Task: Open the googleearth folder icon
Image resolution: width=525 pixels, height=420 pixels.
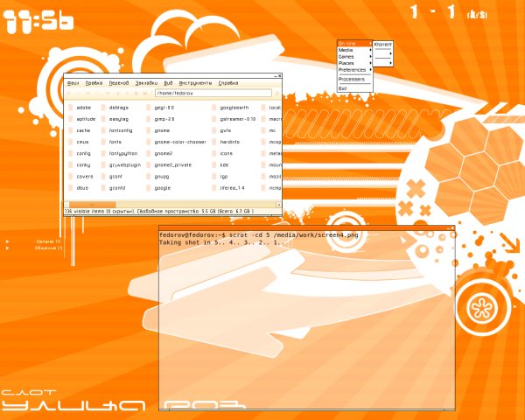Action: pyautogui.click(x=213, y=108)
